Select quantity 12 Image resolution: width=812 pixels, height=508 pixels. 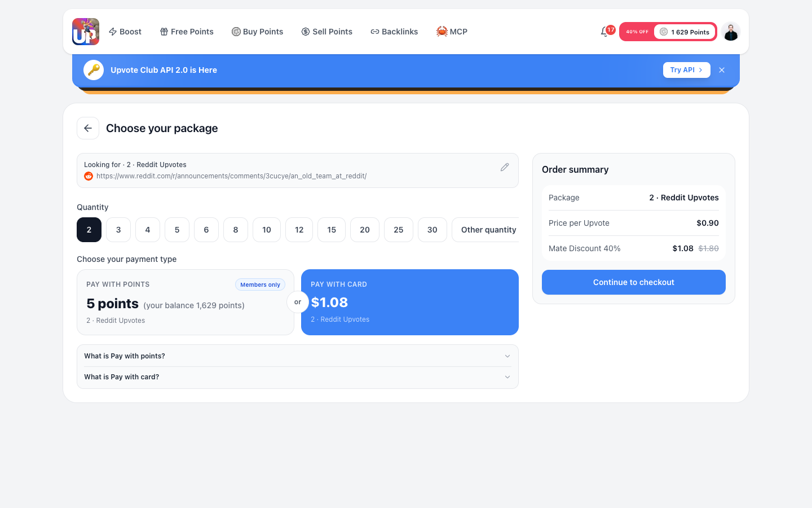[299, 230]
